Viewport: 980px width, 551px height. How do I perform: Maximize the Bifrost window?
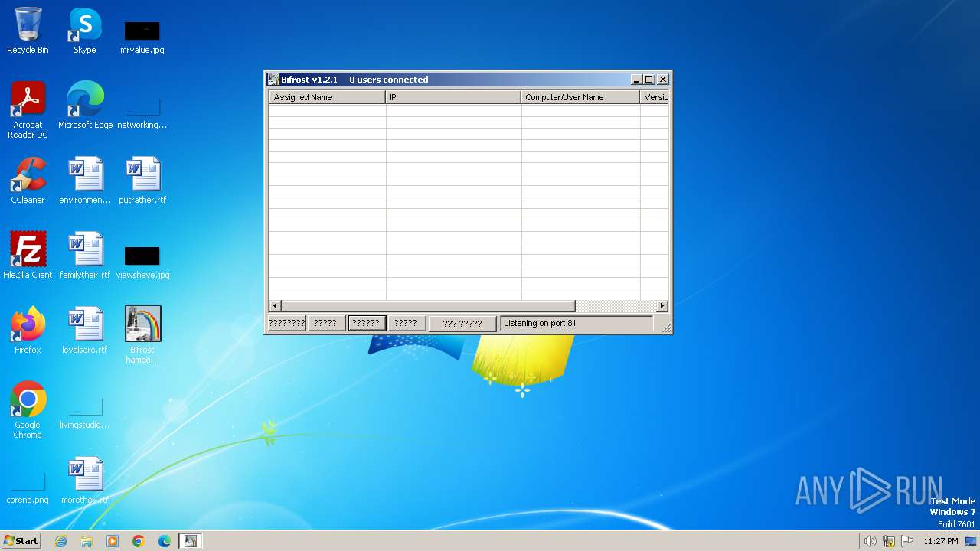pyautogui.click(x=649, y=80)
